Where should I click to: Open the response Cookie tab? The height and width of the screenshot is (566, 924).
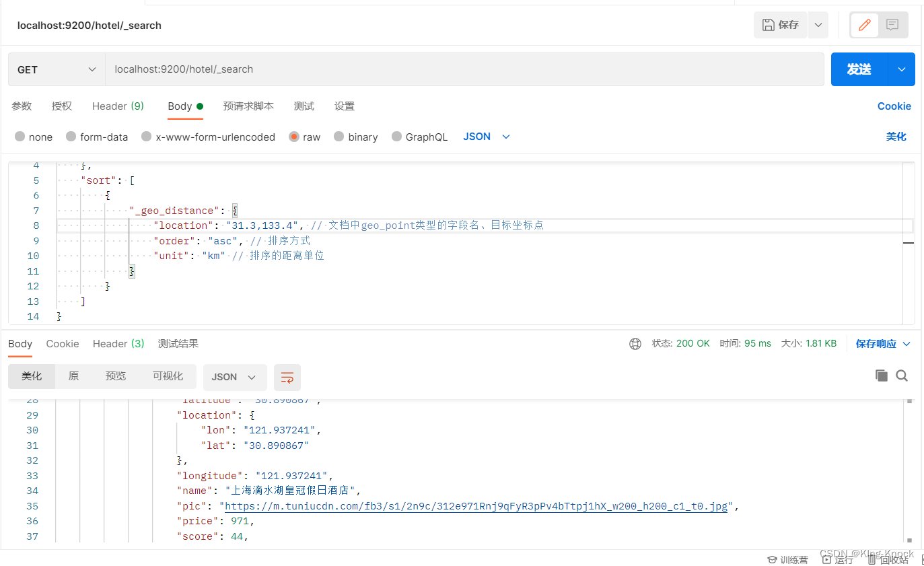pyautogui.click(x=63, y=344)
